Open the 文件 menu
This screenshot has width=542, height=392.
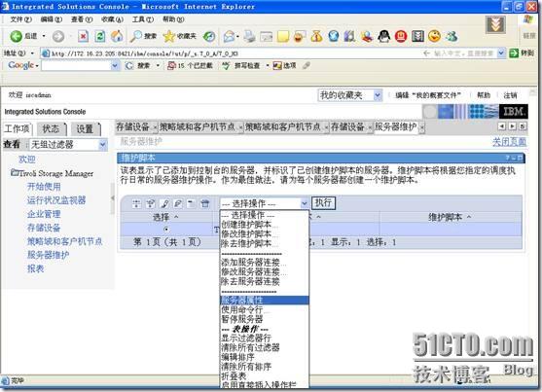20,19
